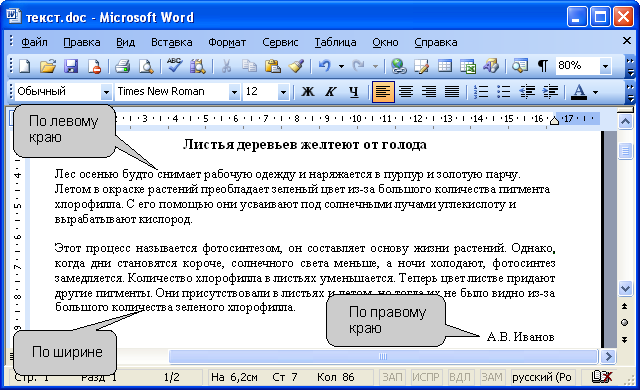The height and width of the screenshot is (390, 640).
Task: Create a new blank document
Action: click(x=24, y=66)
